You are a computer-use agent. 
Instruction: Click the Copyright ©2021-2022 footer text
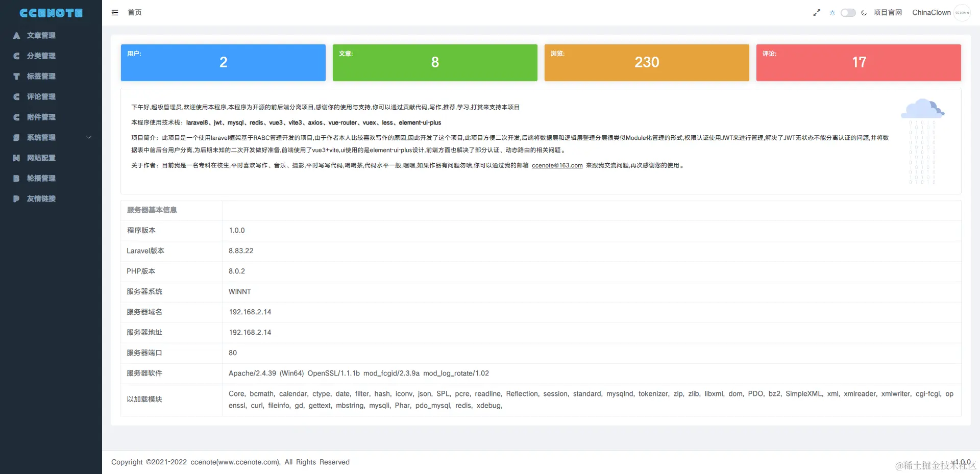231,462
